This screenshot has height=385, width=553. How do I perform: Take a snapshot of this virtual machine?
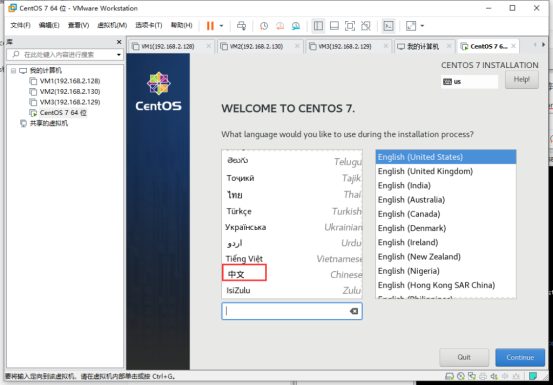263,26
